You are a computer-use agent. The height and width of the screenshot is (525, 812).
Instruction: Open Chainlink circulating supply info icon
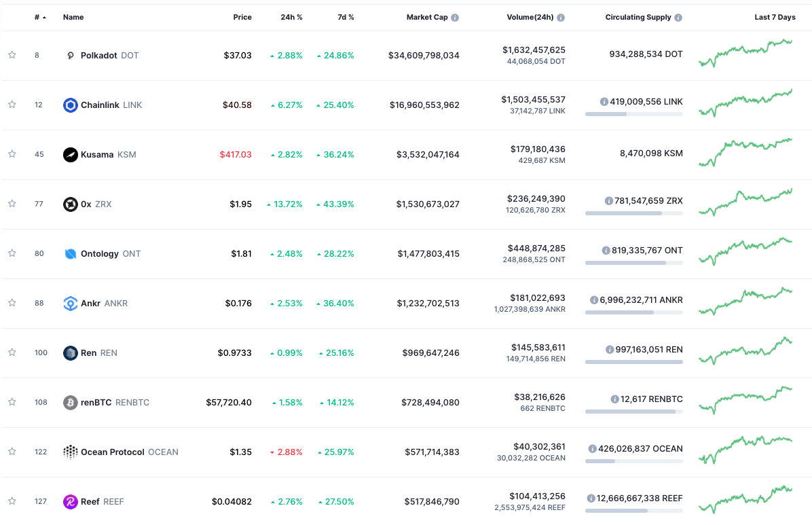[604, 102]
